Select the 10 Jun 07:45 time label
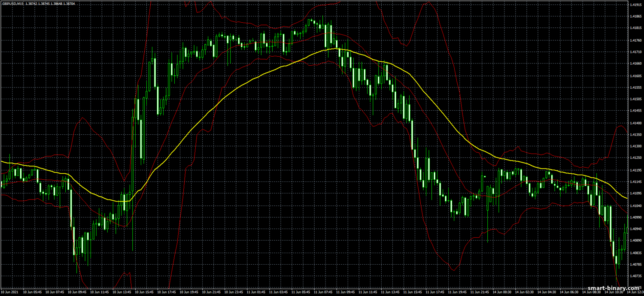This screenshot has height=296, width=644. pos(55,292)
